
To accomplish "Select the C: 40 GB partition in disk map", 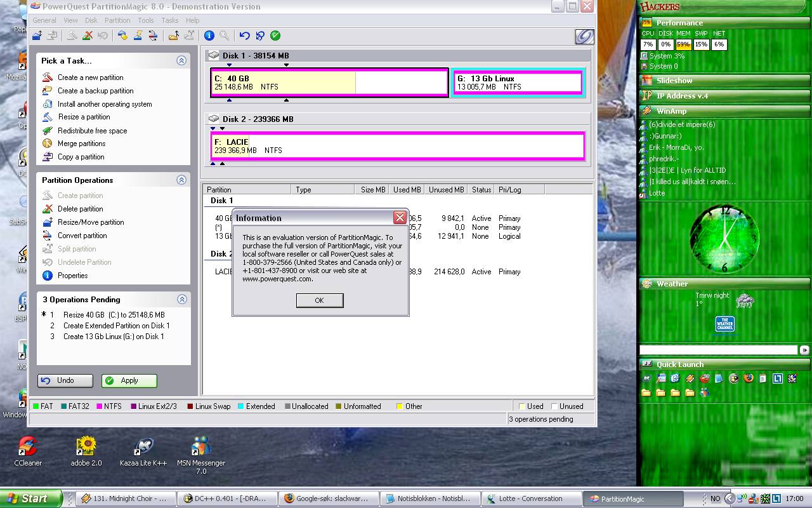I will pos(330,83).
